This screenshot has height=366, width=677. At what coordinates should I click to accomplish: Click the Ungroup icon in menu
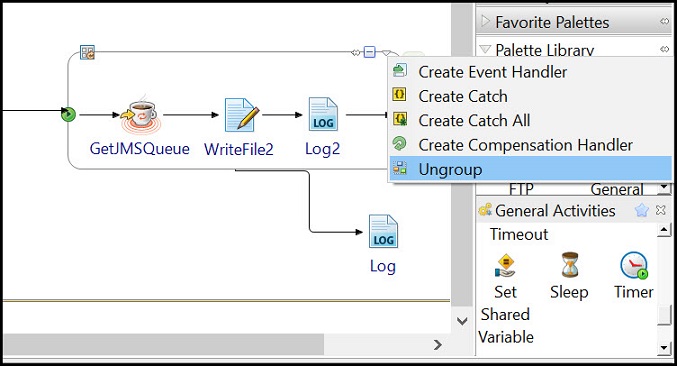[x=400, y=168]
